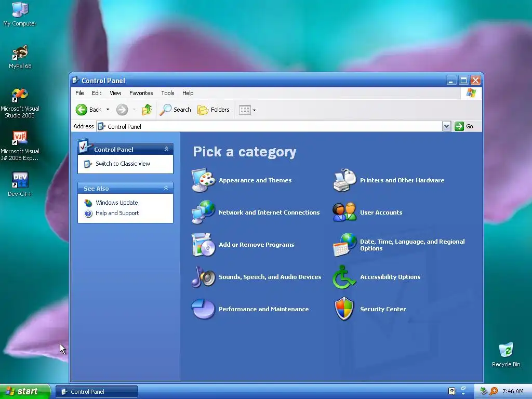This screenshot has width=532, height=399.
Task: Open the Help menu
Action: click(x=188, y=93)
